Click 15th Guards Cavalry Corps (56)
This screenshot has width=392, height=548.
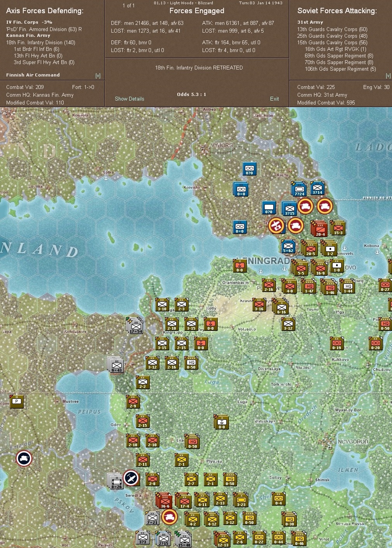pyautogui.click(x=332, y=43)
